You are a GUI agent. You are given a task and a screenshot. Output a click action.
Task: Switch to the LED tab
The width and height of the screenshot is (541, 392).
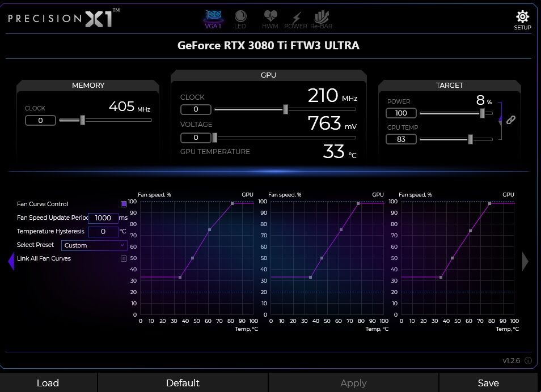click(240, 19)
